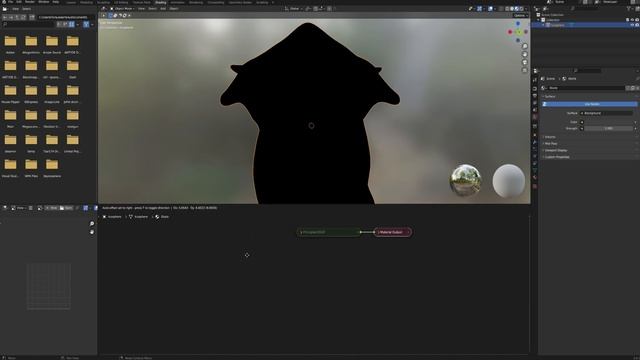640x360 pixels.
Task: Open file browser display settings dropdown
Action: click(x=78, y=24)
